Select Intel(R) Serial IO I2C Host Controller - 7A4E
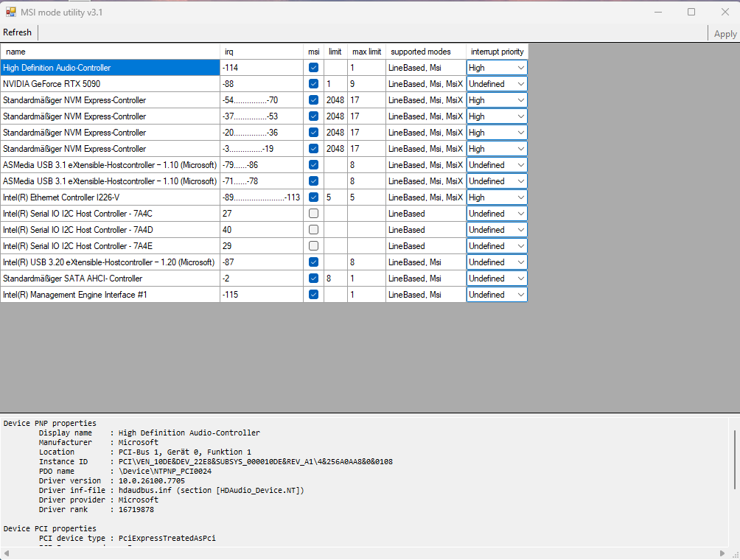740x560 pixels. pyautogui.click(x=110, y=246)
